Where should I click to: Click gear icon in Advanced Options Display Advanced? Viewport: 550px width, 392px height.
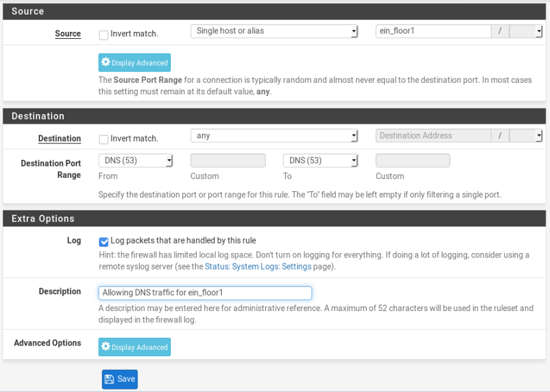(106, 346)
